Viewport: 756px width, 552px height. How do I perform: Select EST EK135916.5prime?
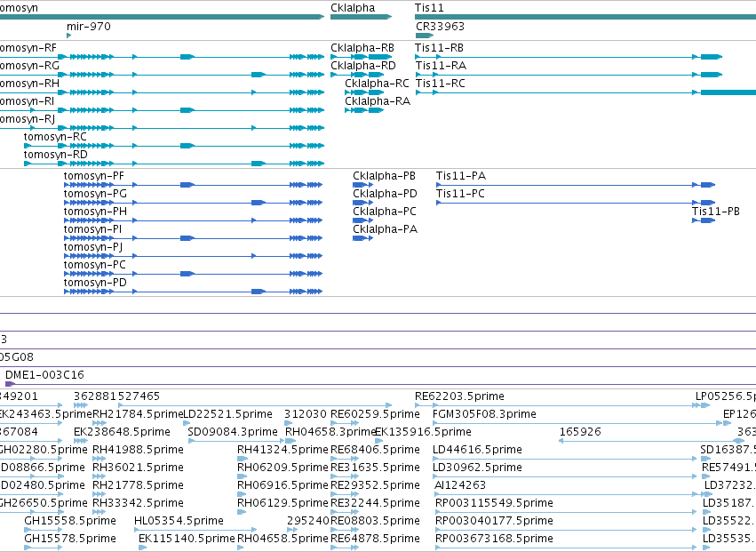[423, 431]
